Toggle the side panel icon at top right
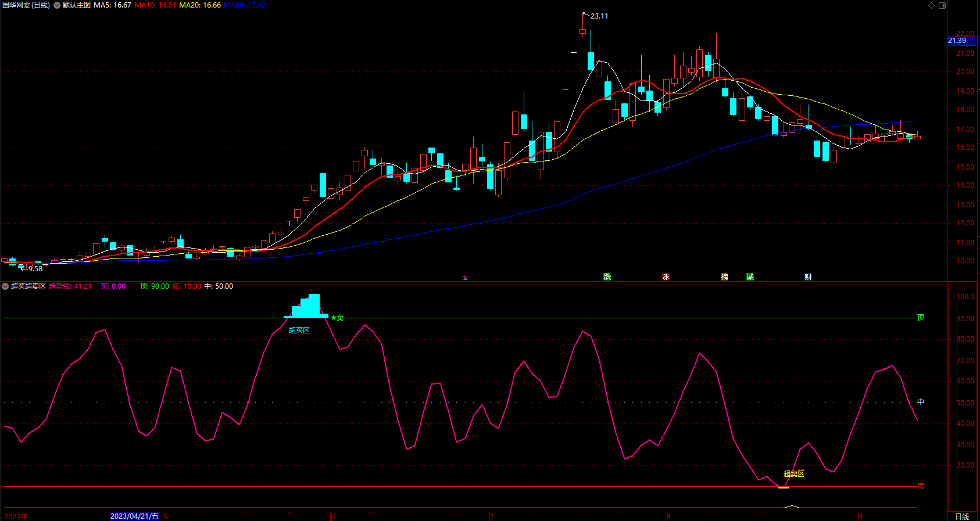This screenshot has height=521, width=980. tap(942, 5)
